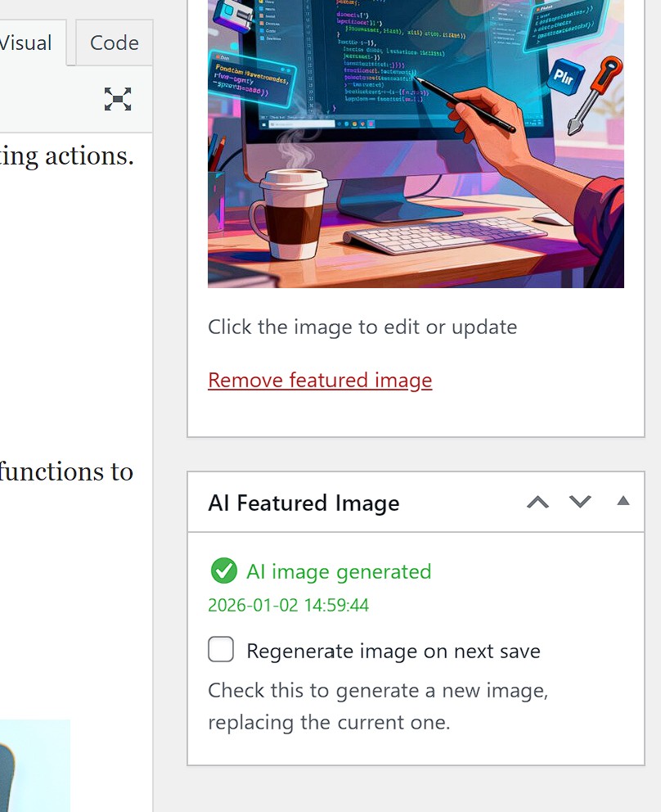Enable Regenerate image on next save checkbox
Image resolution: width=661 pixels, height=812 pixels.
coord(221,650)
